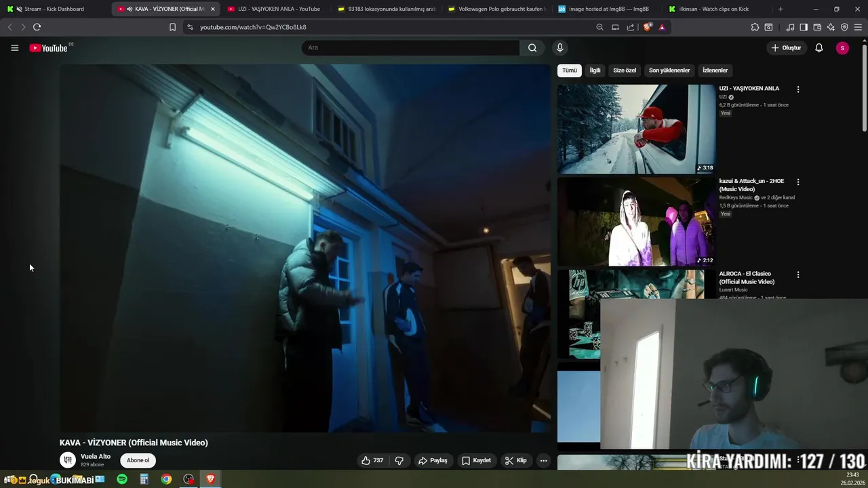Viewport: 868px width, 488px height.
Task: Toggle the browser sidebar panel
Action: 804,27
